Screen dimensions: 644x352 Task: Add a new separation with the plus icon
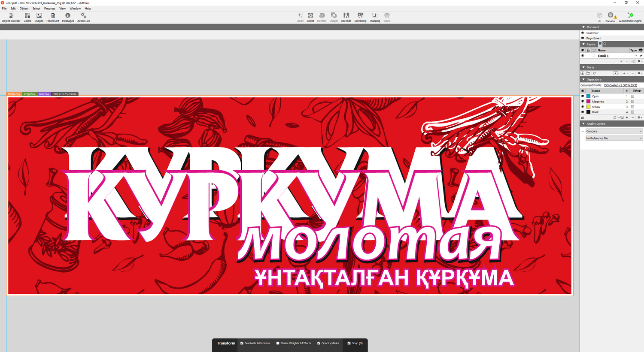627,117
